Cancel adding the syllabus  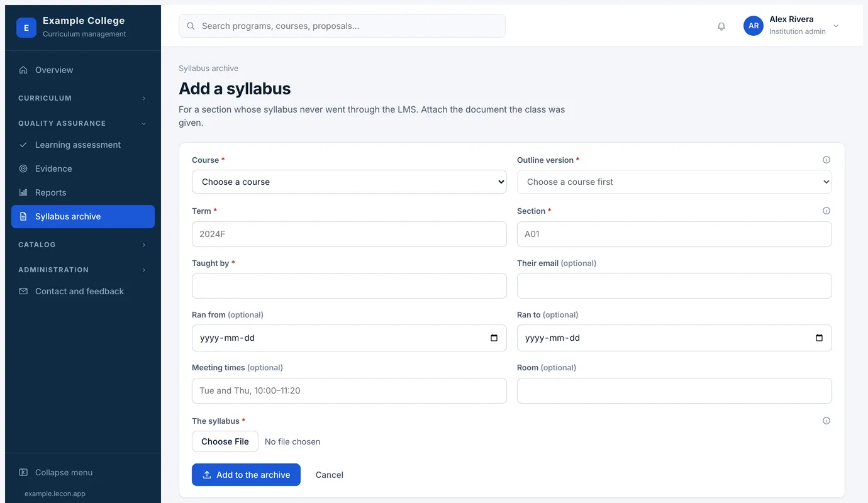click(x=329, y=475)
